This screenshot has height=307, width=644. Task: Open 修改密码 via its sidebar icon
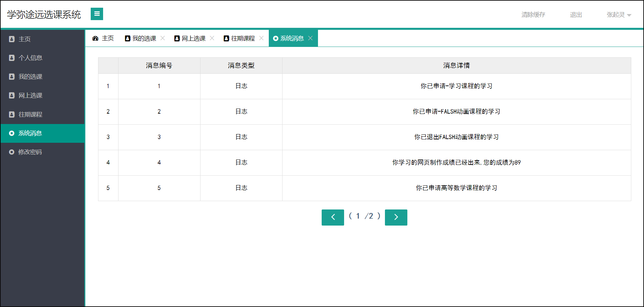pos(11,152)
